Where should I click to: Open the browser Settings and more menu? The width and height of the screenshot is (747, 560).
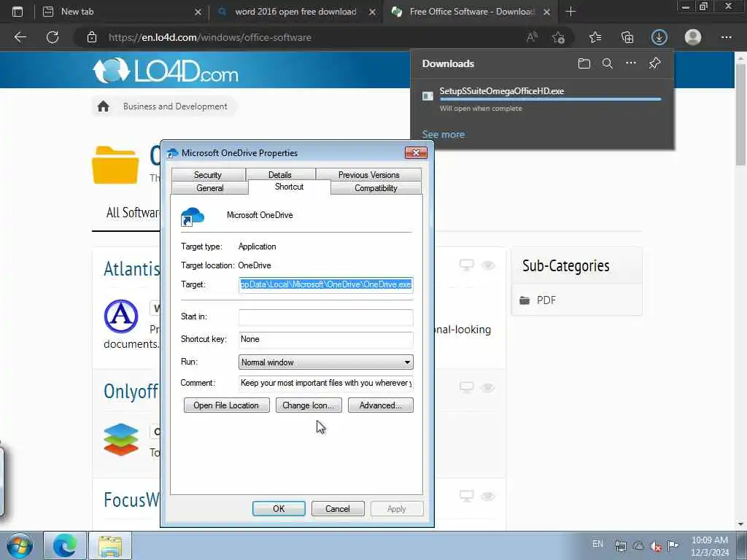[726, 37]
